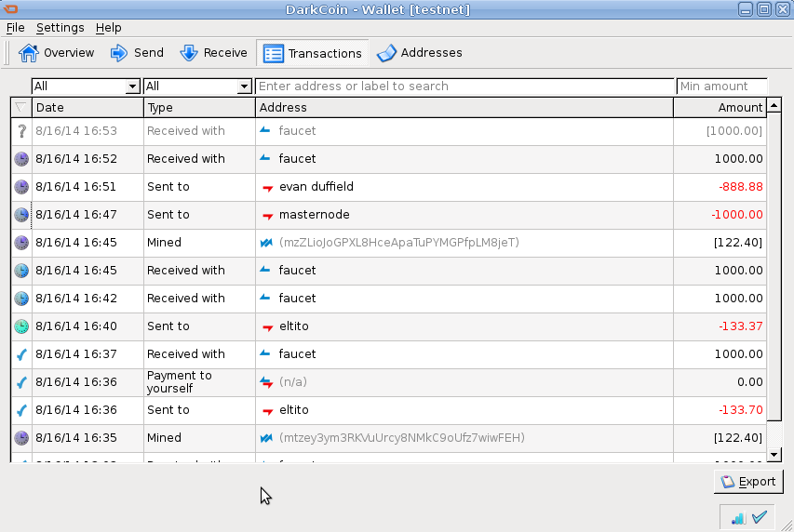Open the Receive tab

(x=214, y=53)
